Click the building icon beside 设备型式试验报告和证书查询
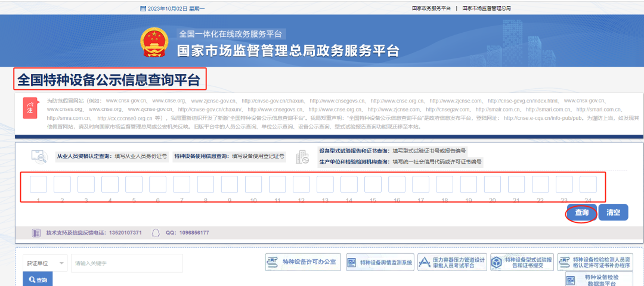The width and height of the screenshot is (644, 286). click(x=303, y=156)
